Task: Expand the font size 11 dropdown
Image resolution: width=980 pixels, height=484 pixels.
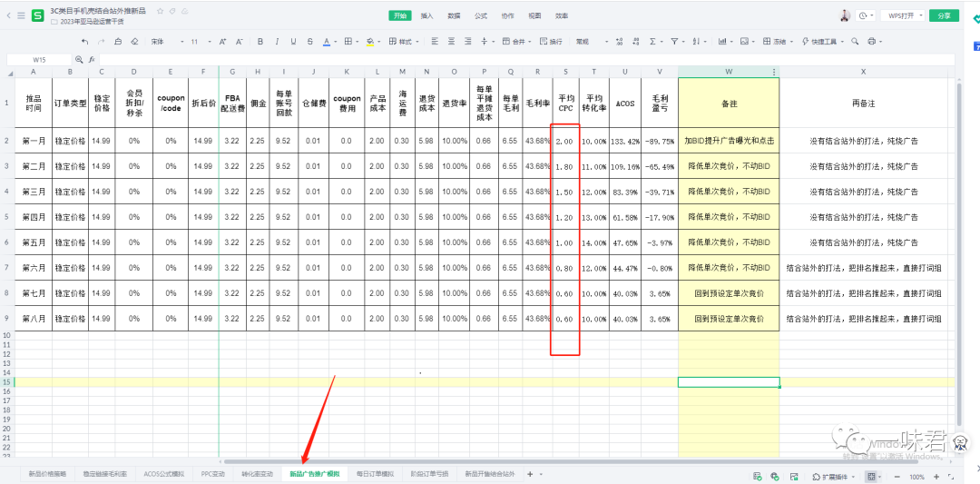Action: (199, 42)
